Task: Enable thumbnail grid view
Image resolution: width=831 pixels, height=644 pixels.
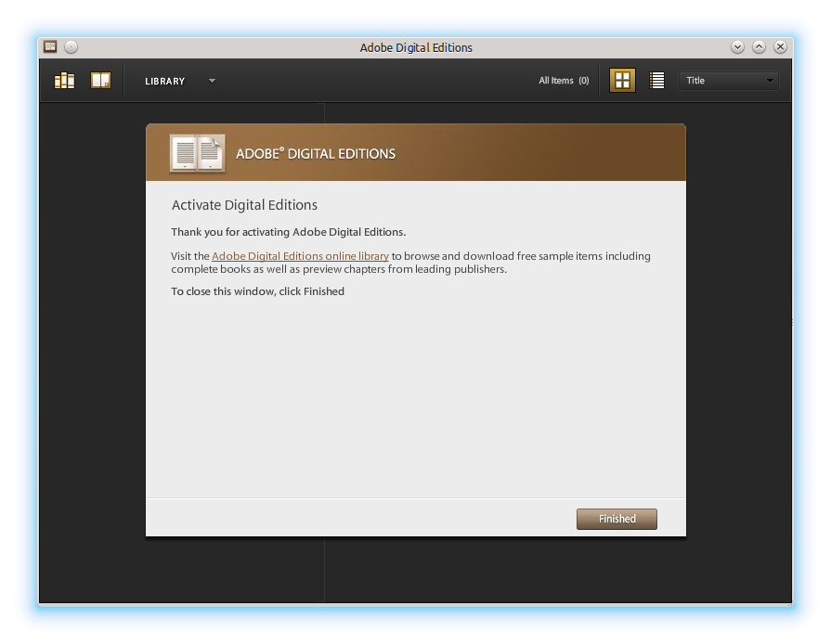Action: point(622,81)
